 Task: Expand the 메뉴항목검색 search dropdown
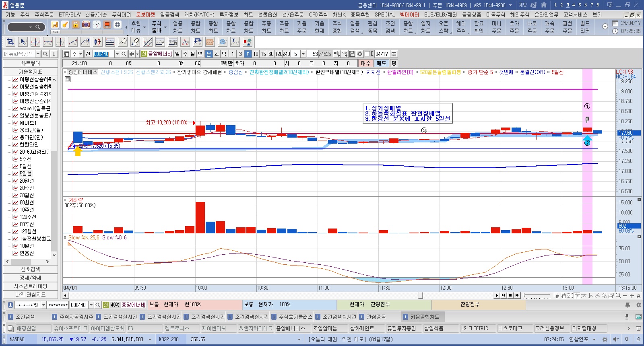coord(38,54)
